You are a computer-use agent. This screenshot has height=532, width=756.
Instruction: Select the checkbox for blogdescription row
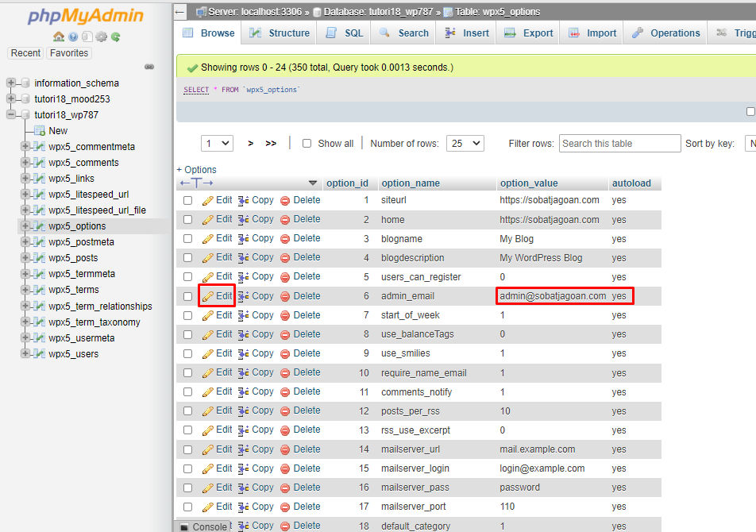point(188,258)
